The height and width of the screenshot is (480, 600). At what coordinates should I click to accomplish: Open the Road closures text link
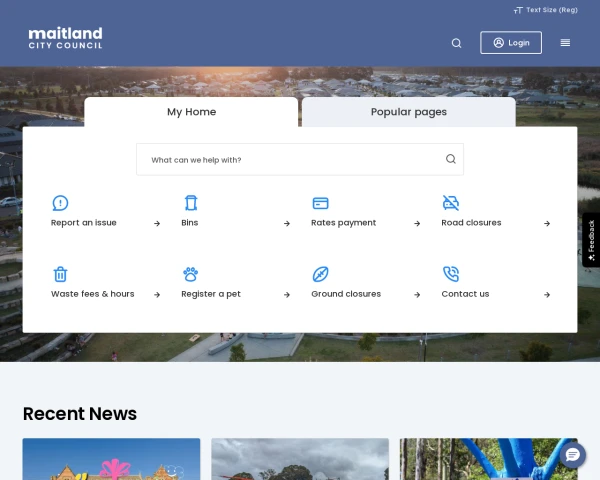pyautogui.click(x=471, y=223)
